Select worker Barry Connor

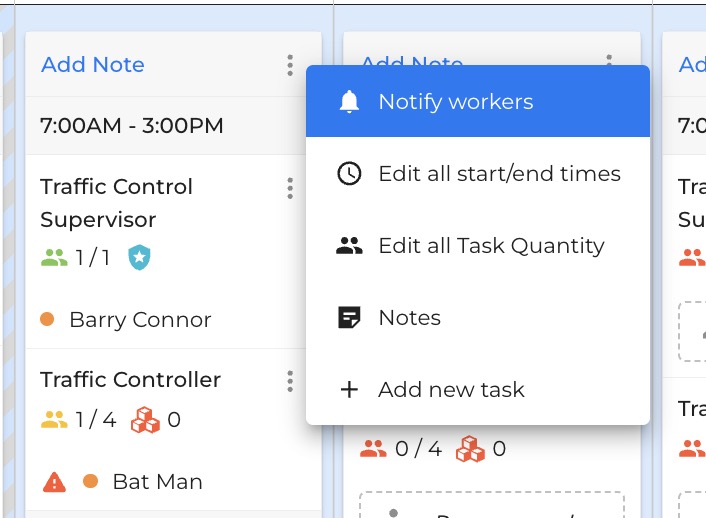coord(140,320)
